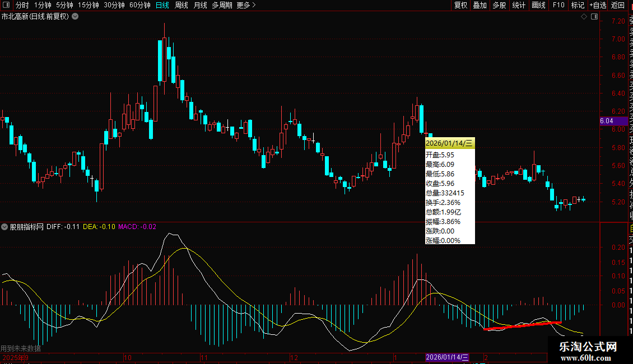Open the 多周期 multi-period view
633x364 pixels.
[x=222, y=5]
